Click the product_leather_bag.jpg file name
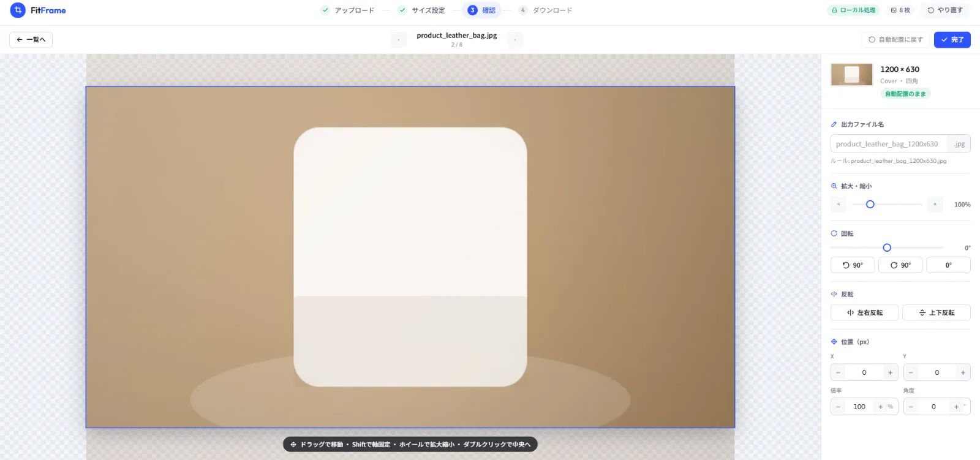 click(457, 36)
